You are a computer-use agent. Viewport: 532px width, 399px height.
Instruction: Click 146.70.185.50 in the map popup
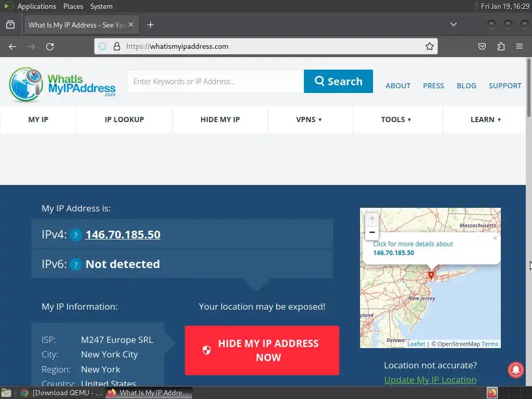[394, 253]
